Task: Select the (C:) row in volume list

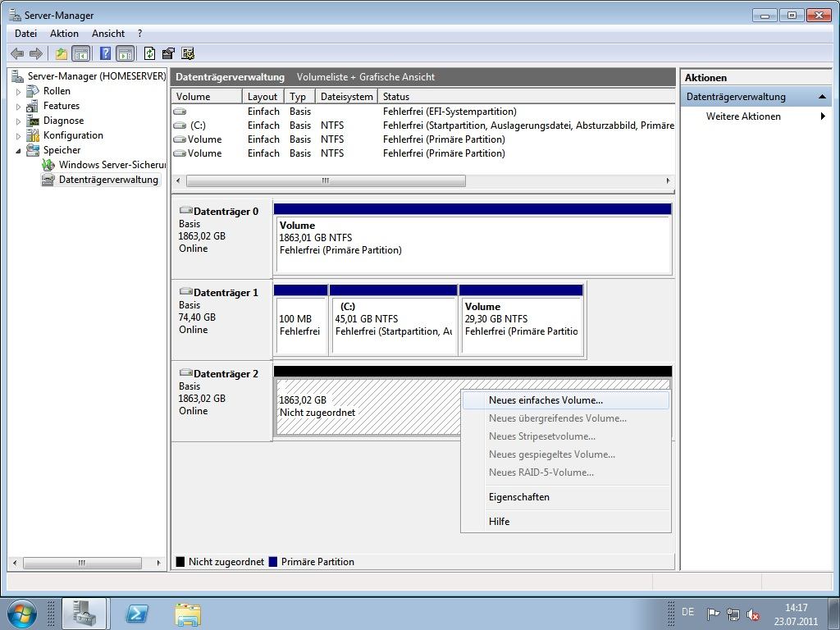Action: (x=423, y=126)
